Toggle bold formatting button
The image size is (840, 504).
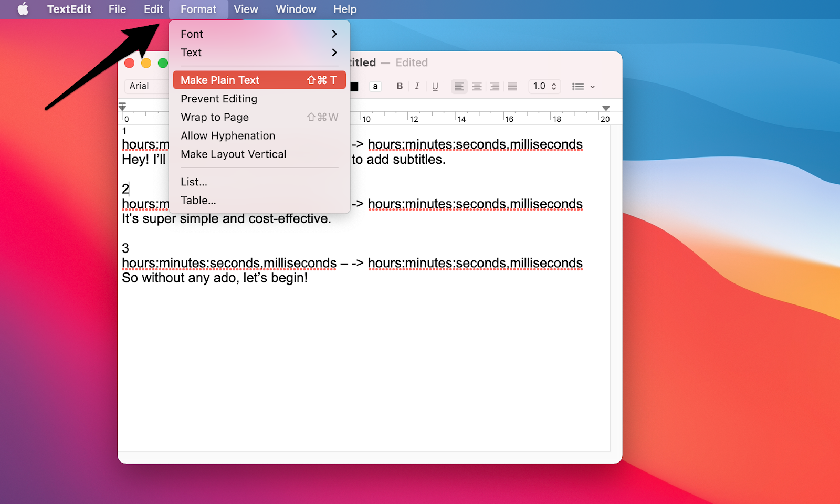coord(400,86)
